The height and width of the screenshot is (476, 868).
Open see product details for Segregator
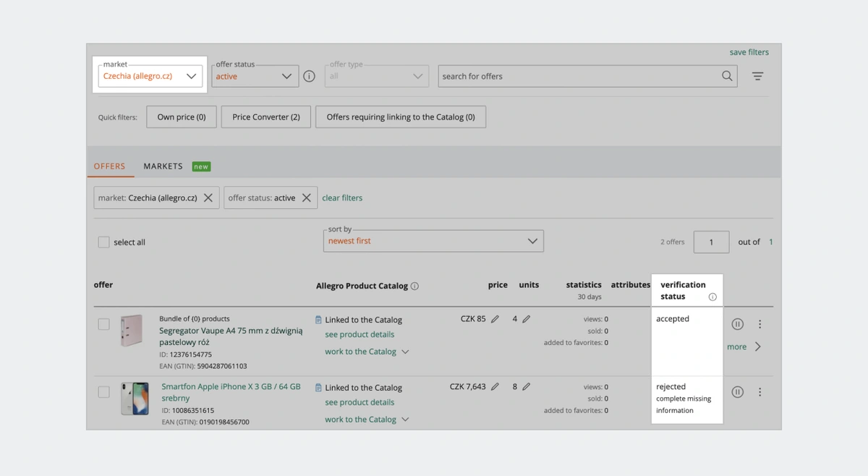(x=359, y=334)
